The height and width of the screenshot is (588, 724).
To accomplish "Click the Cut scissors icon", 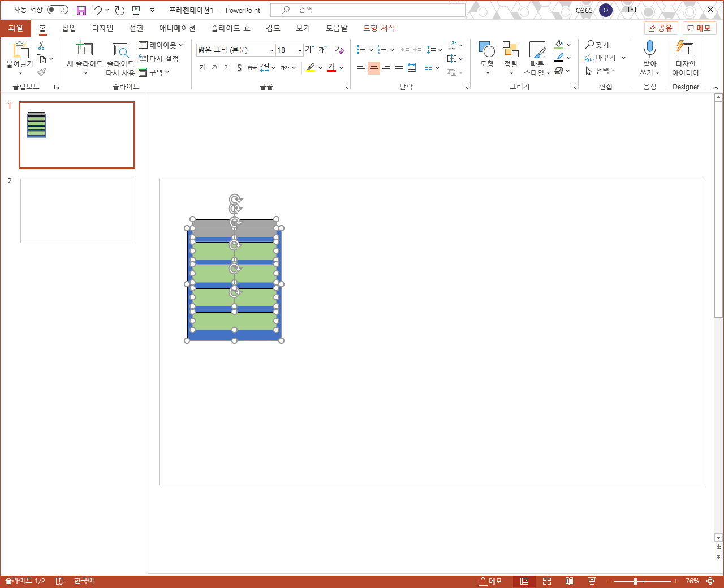I will [41, 46].
